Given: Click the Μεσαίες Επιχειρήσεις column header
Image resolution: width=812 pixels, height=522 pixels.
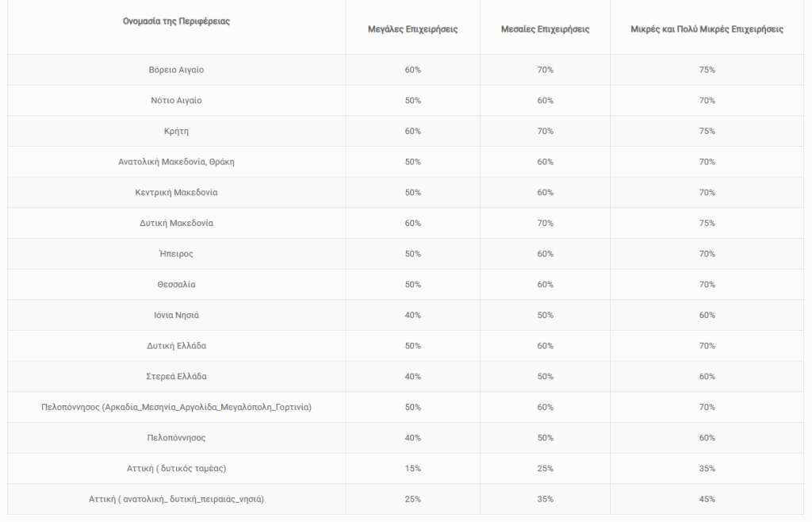Looking at the screenshot, I should pyautogui.click(x=545, y=29).
